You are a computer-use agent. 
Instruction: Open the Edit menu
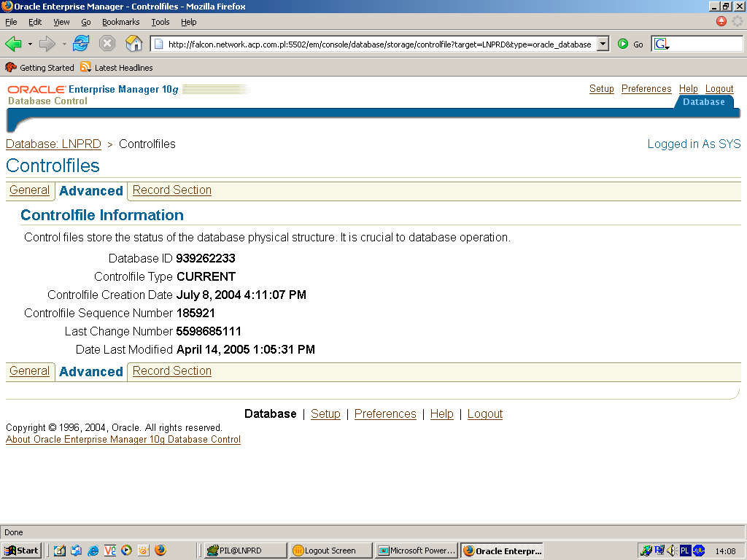tap(35, 22)
